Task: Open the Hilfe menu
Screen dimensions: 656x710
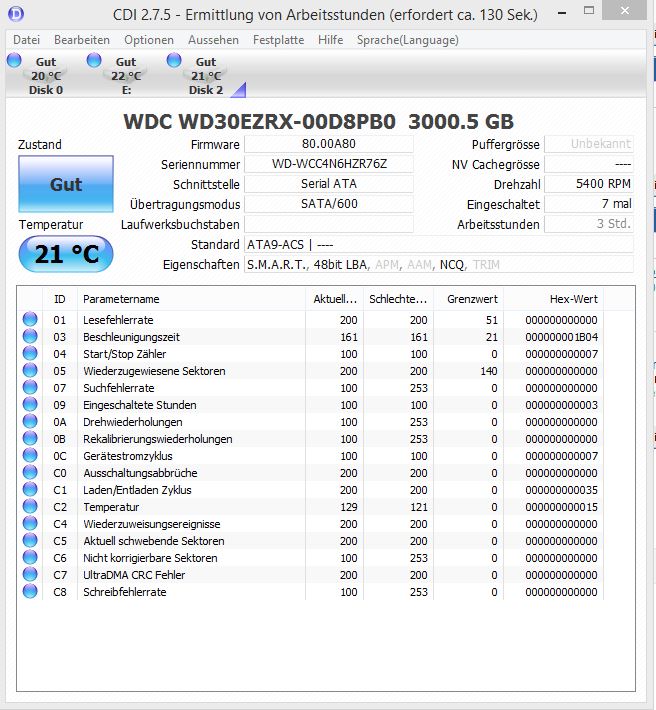Action: coord(330,40)
